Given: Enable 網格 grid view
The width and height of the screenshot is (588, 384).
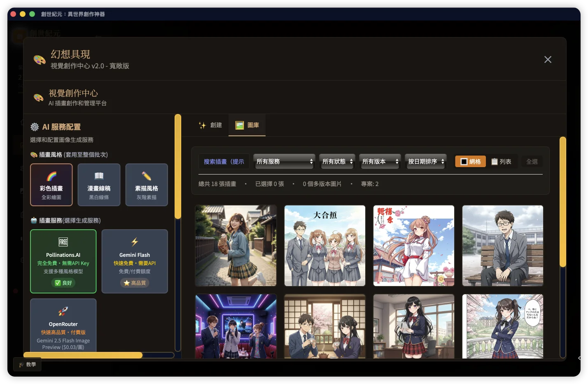Looking at the screenshot, I should [x=470, y=161].
